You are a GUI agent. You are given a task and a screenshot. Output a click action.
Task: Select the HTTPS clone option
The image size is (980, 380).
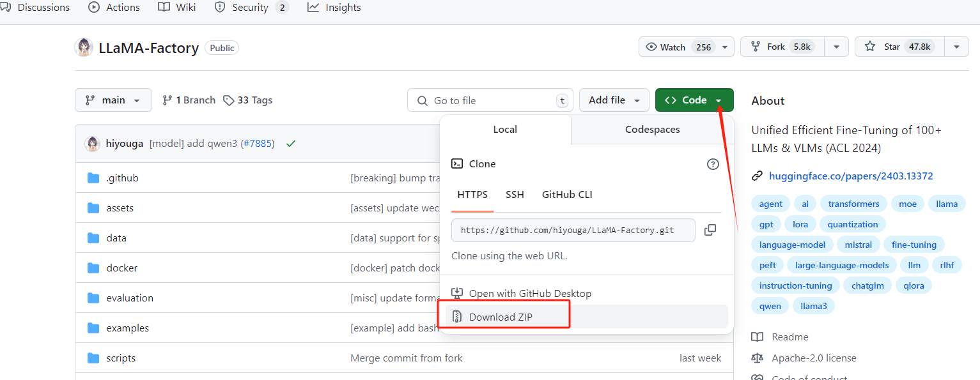(473, 195)
